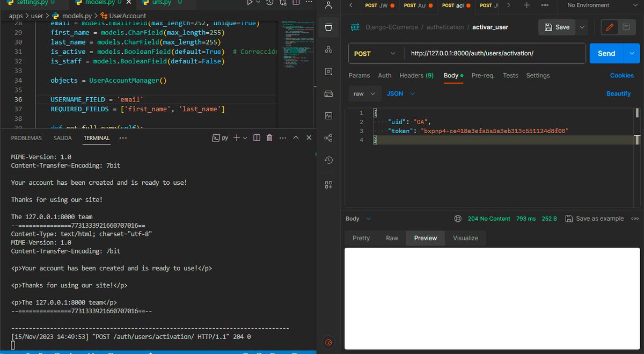Open the timeline history icon in the editor toolbar

pos(269,3)
